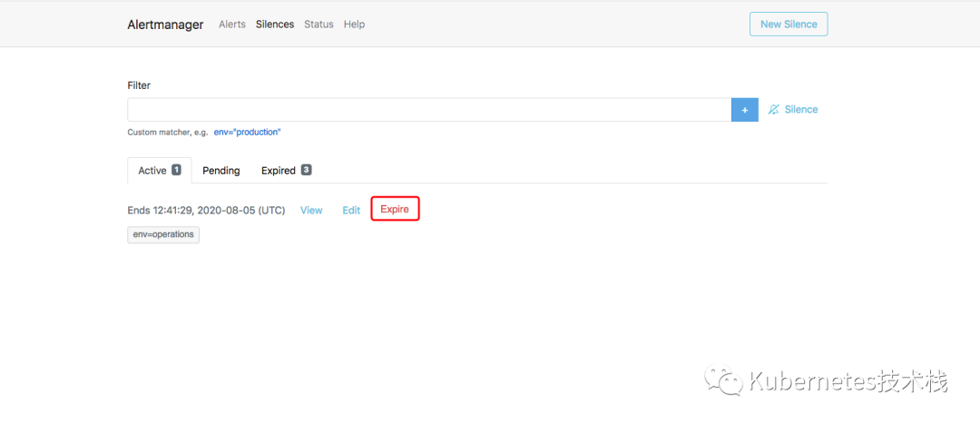The width and height of the screenshot is (980, 424).
Task: Click the env=operations matcher label
Action: click(x=163, y=234)
